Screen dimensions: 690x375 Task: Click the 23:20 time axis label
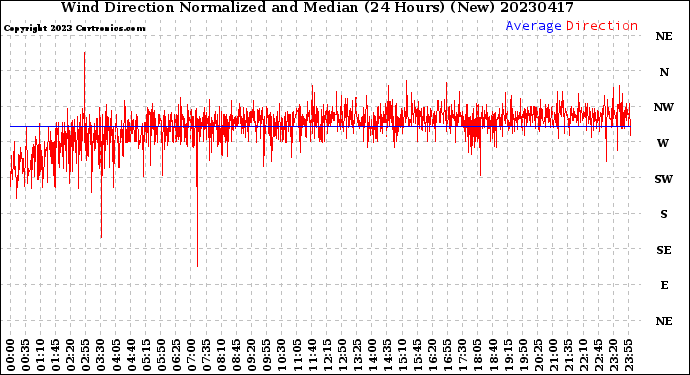point(613,355)
